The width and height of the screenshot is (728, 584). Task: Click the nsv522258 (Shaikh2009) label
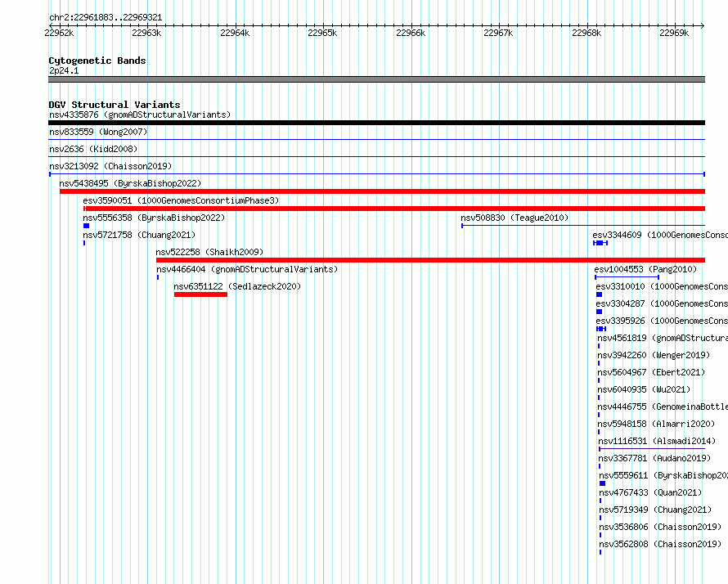tap(209, 252)
